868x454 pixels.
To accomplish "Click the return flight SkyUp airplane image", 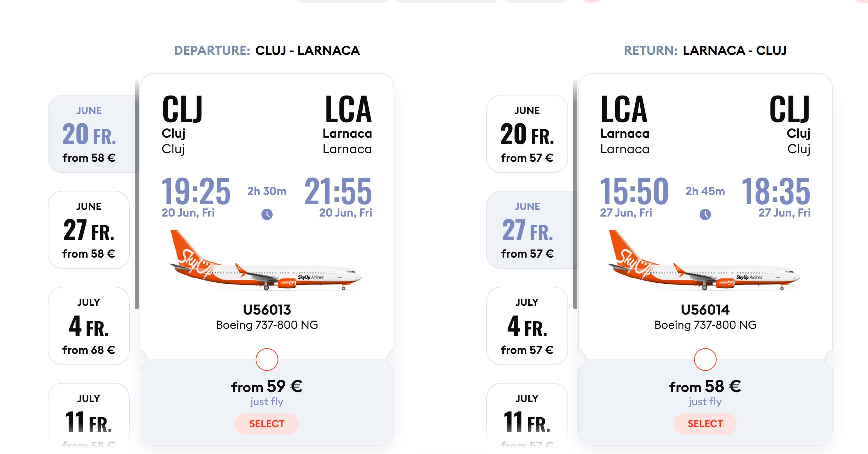I will (x=704, y=261).
